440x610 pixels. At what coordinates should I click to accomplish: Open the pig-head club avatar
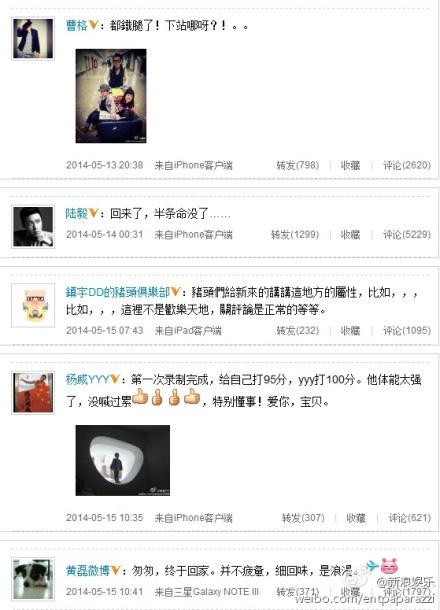(33, 305)
